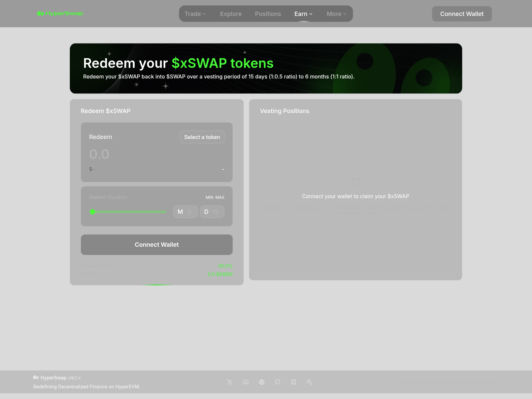Click the wrench tools icon in footer
The width and height of the screenshot is (532, 399).
pos(310,382)
